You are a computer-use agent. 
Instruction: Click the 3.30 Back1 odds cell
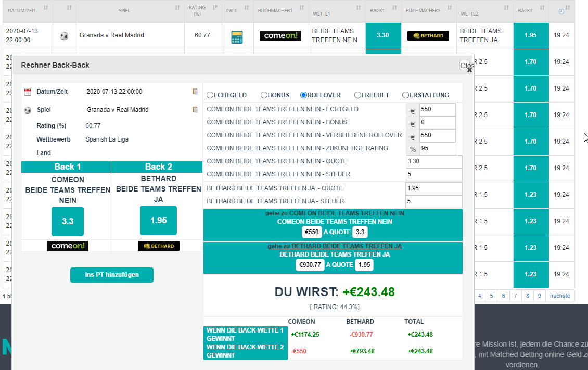click(x=383, y=36)
